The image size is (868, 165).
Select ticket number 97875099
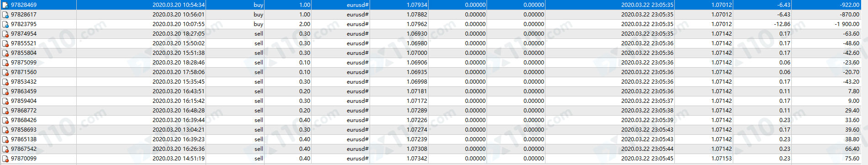[x=24, y=63]
